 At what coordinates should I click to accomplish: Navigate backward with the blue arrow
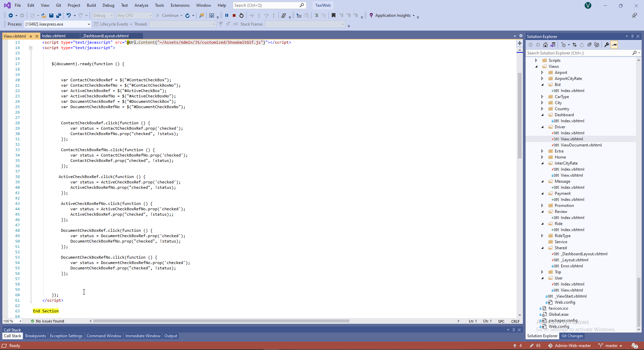[x=11, y=15]
